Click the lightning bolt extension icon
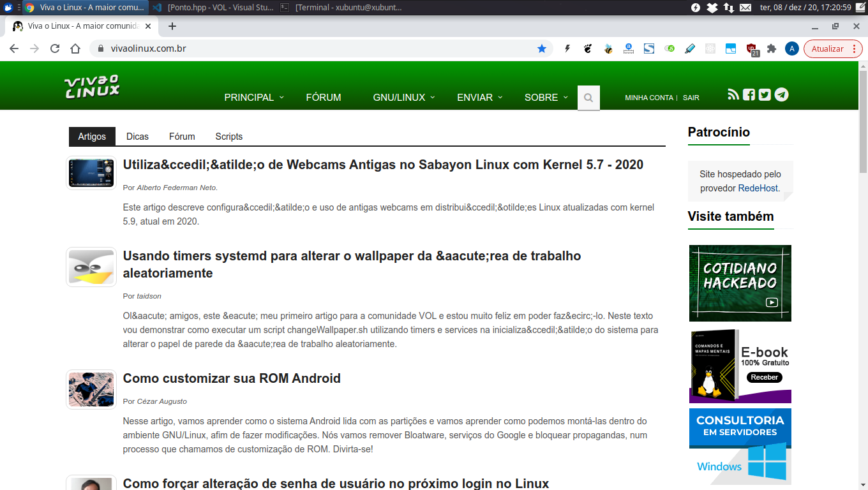Image resolution: width=868 pixels, height=490 pixels. (x=567, y=48)
